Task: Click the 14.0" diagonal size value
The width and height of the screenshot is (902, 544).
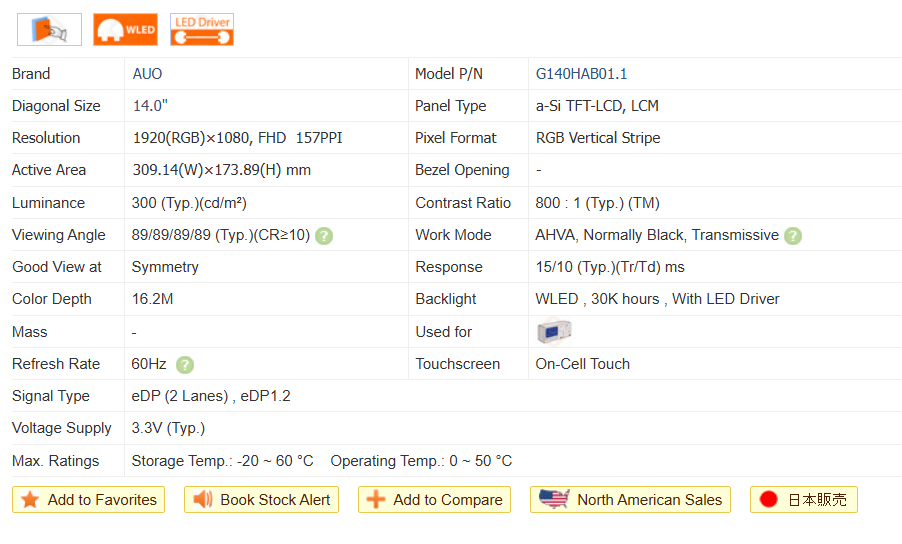Action: pos(150,106)
